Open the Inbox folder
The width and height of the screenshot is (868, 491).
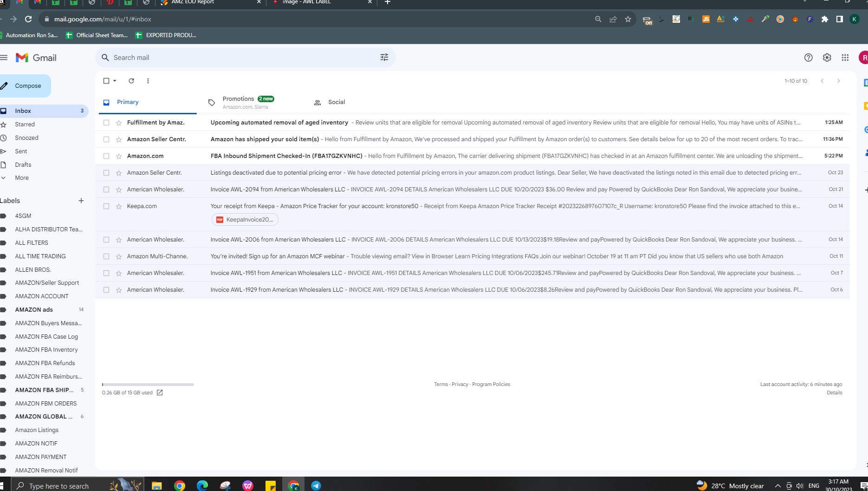click(44, 111)
